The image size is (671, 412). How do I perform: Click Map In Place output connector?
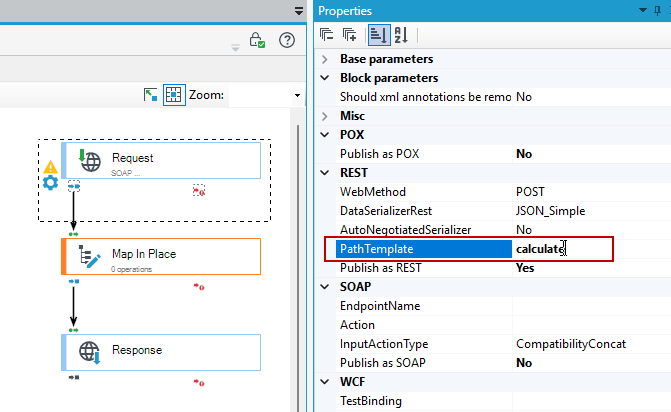click(x=74, y=282)
